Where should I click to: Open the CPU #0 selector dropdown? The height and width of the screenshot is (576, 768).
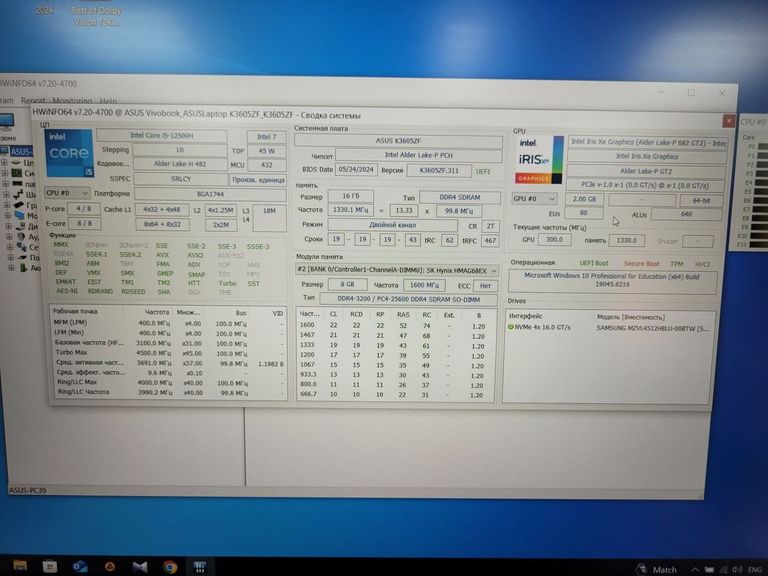click(x=67, y=193)
